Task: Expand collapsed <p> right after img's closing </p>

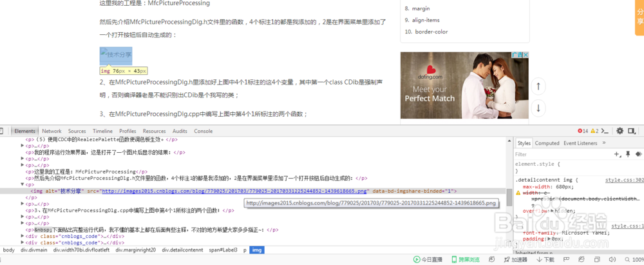Action: coord(23,204)
